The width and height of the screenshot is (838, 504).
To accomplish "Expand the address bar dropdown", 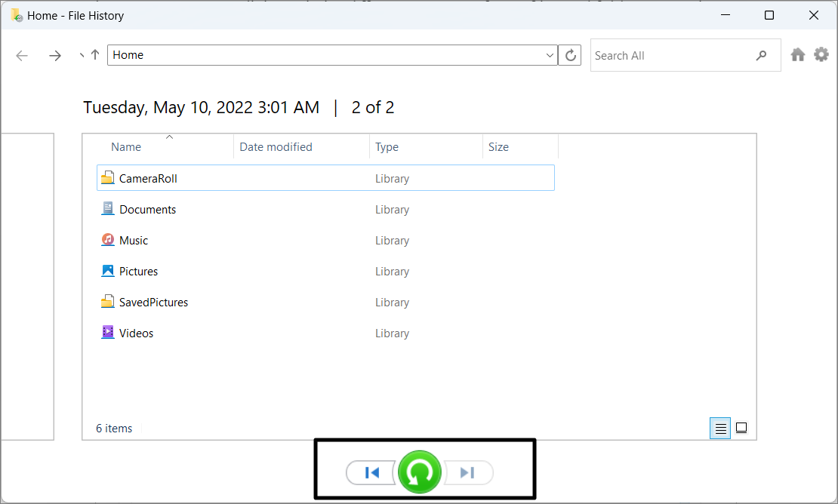I will (550, 55).
